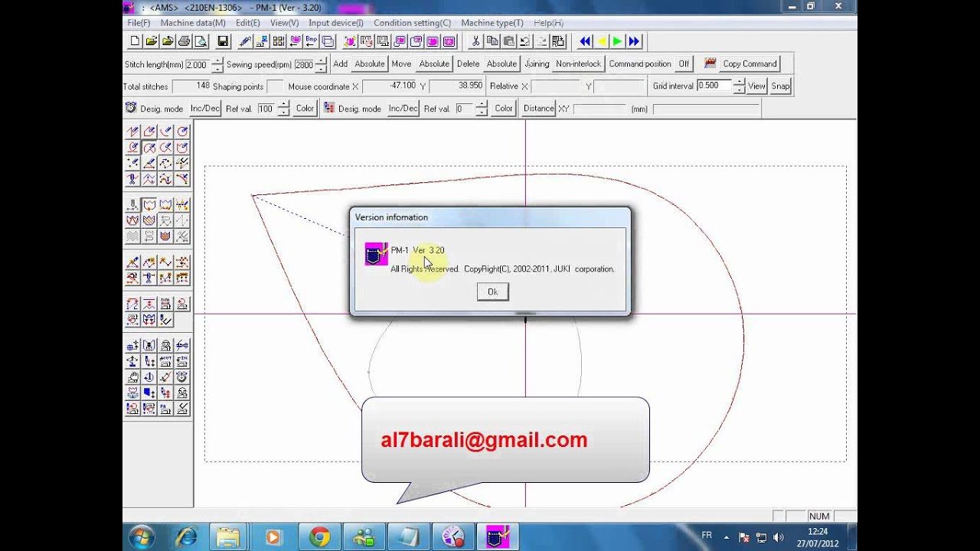Open the File(F) menu

pos(139,23)
